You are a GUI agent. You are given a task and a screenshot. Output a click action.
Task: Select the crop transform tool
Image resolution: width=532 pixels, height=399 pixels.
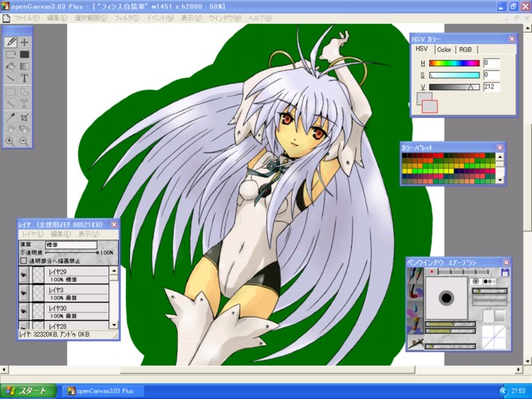pyautogui.click(x=25, y=117)
